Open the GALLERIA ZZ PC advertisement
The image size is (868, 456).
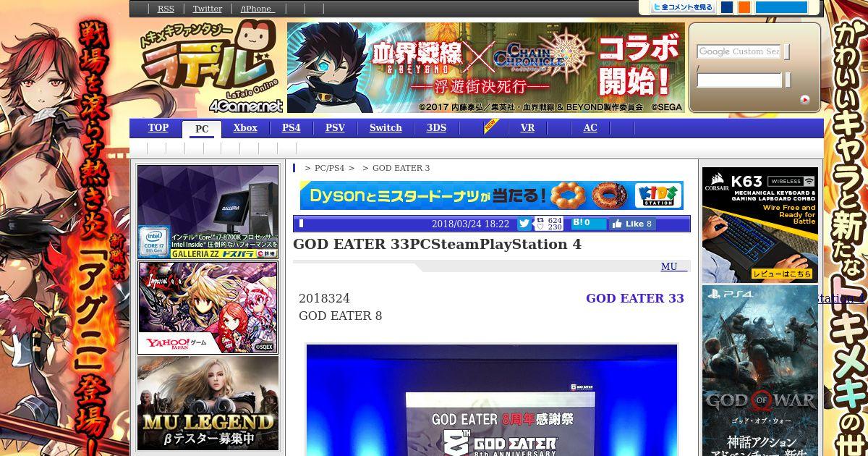coord(208,211)
